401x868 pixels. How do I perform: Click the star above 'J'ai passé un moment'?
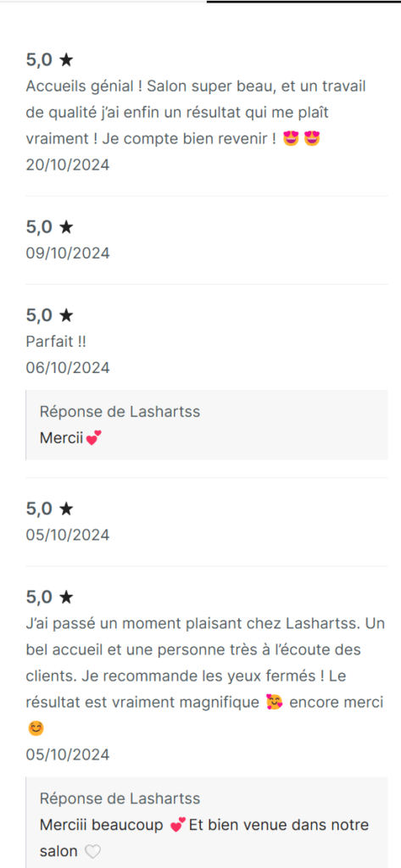[66, 597]
